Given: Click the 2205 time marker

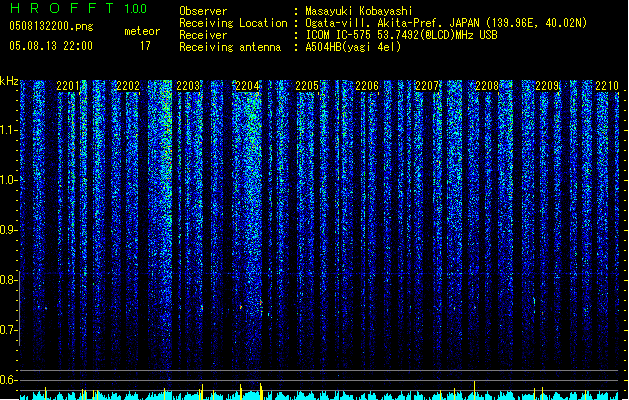Looking at the screenshot, I should click(x=307, y=86).
